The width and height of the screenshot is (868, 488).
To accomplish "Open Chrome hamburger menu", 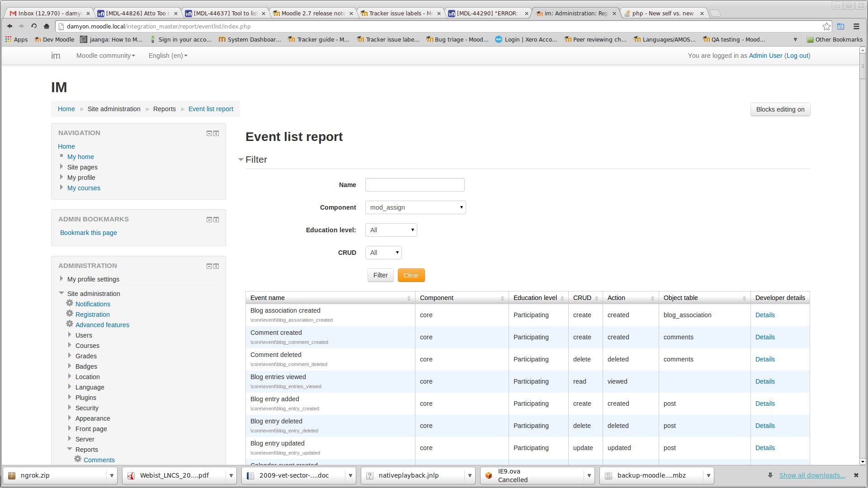I will point(856,26).
